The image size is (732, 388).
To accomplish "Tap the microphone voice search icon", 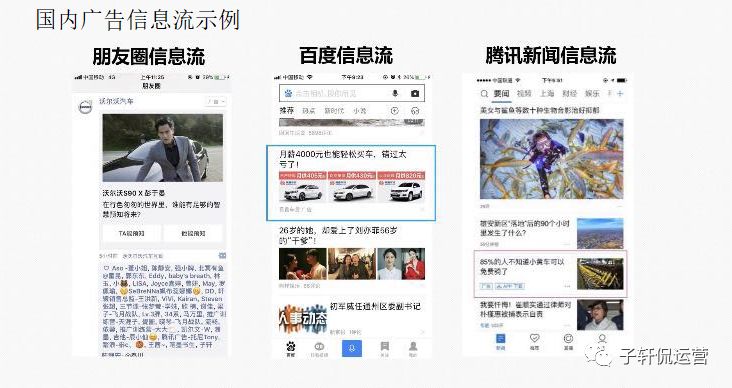I will click(x=395, y=93).
